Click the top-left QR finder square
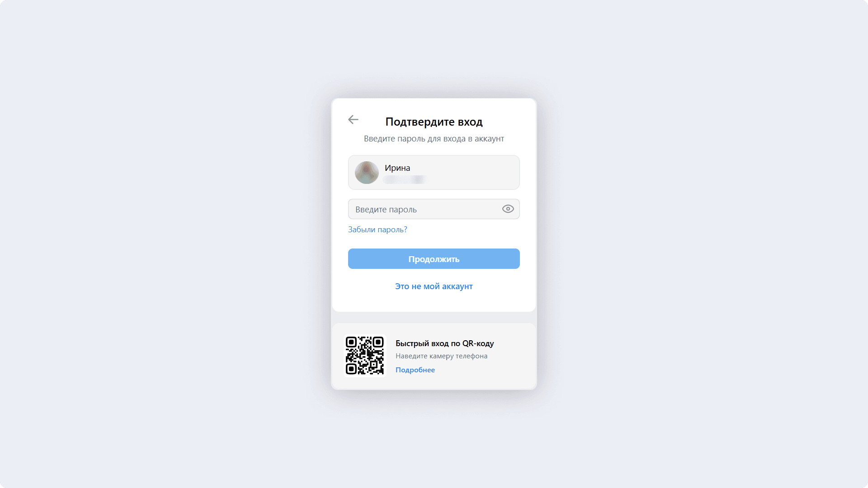This screenshot has height=488, width=868. pyautogui.click(x=351, y=342)
